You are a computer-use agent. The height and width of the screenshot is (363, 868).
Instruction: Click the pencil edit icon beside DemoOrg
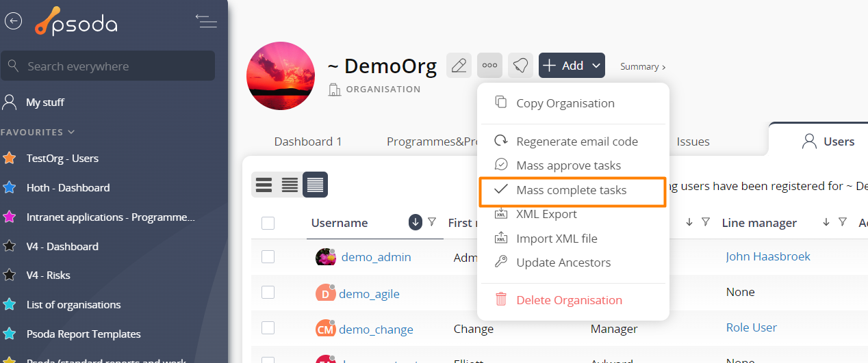[x=459, y=66]
